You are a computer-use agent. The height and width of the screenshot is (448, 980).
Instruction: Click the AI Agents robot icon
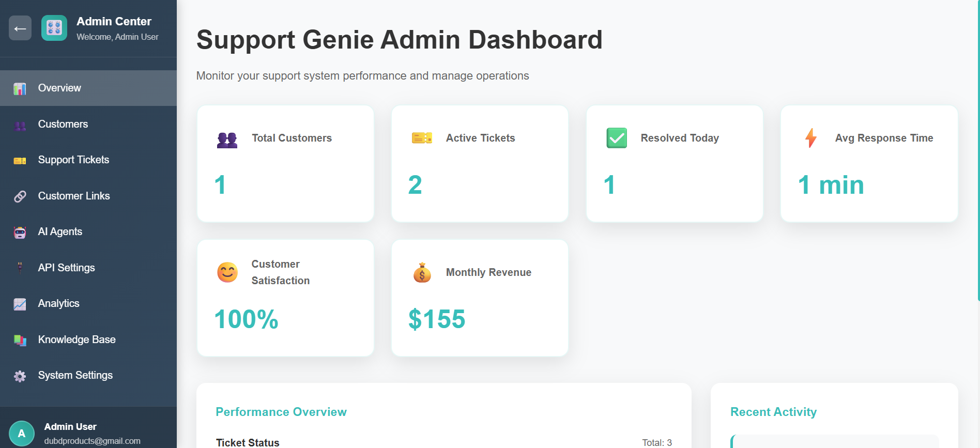20,233
